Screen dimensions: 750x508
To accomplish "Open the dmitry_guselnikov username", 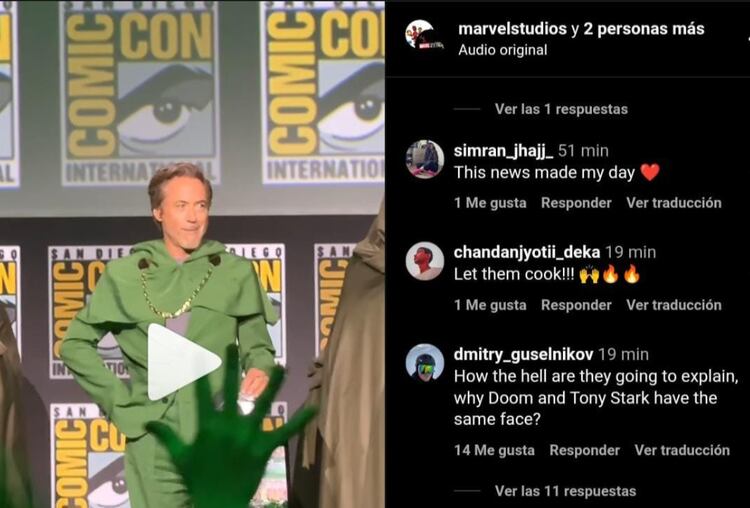I will pyautogui.click(x=524, y=354).
